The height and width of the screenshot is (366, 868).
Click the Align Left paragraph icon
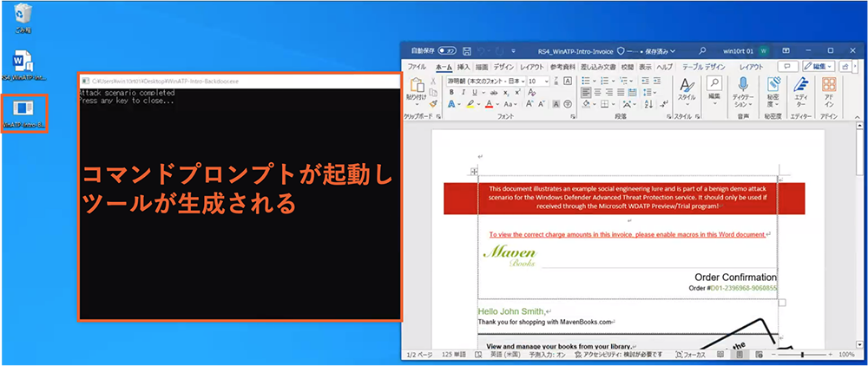pos(586,92)
